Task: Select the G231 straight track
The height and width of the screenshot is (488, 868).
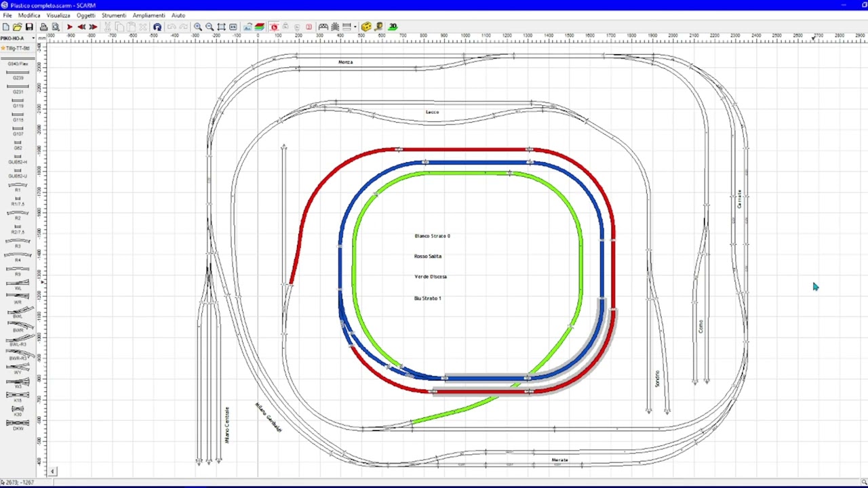Action: [x=18, y=89]
